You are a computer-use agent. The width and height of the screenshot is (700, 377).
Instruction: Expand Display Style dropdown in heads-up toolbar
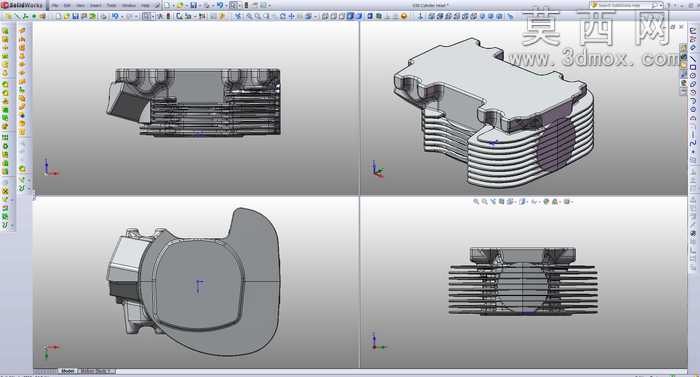(528, 202)
